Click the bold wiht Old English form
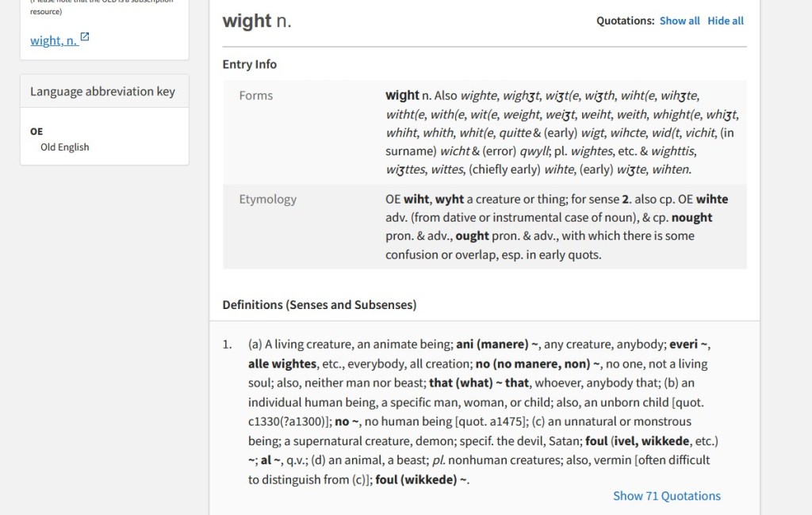Screen dimensions: 812x515 click(x=416, y=200)
